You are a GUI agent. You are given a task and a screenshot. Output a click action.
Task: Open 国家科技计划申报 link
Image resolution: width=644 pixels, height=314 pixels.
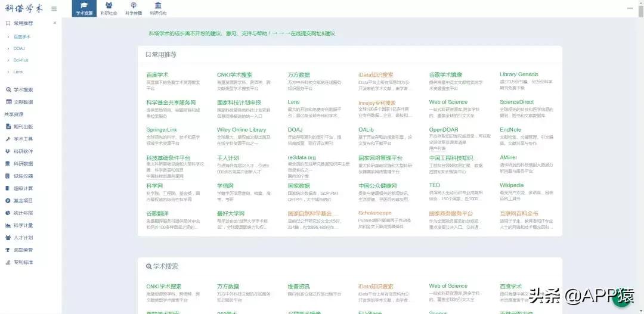point(239,102)
